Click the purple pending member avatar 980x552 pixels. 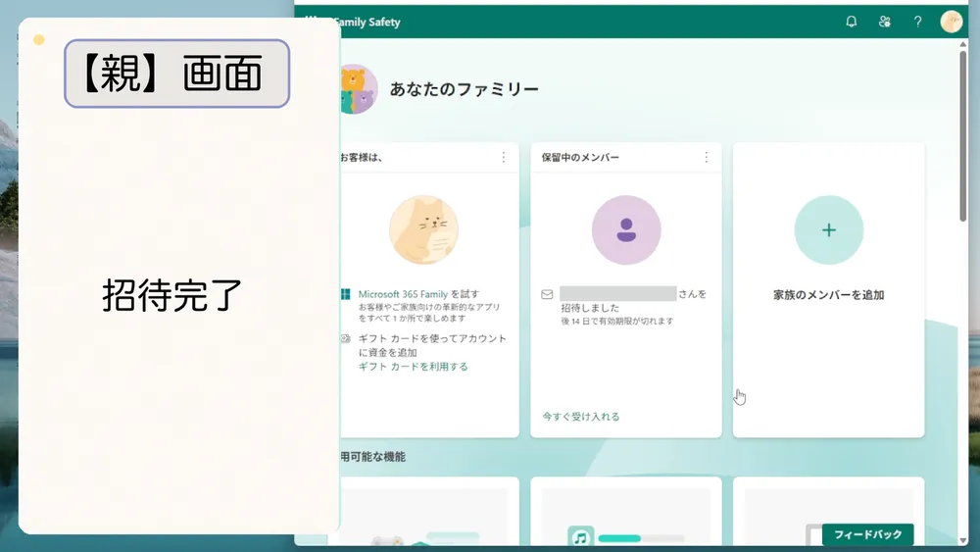coord(626,230)
